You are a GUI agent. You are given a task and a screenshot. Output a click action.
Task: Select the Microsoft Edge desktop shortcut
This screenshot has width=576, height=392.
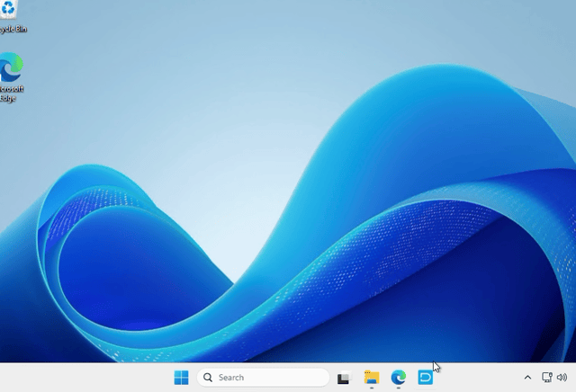click(11, 77)
